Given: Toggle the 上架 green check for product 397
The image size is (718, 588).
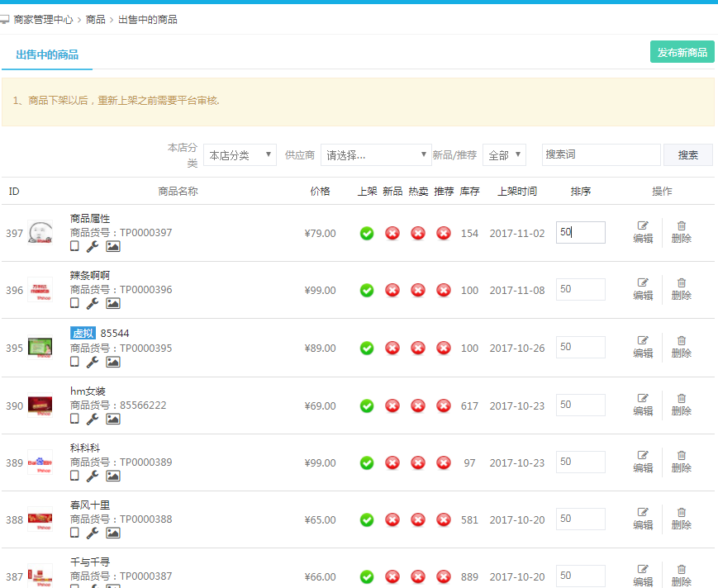Looking at the screenshot, I should pos(367,233).
